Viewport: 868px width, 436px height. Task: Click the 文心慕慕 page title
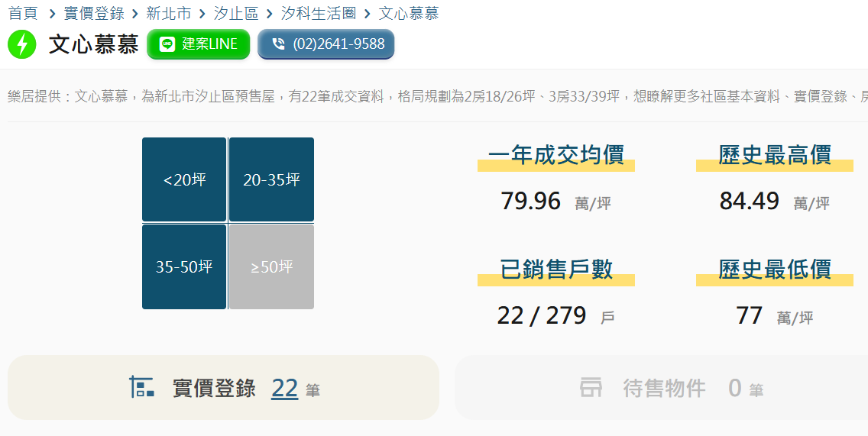[x=93, y=44]
